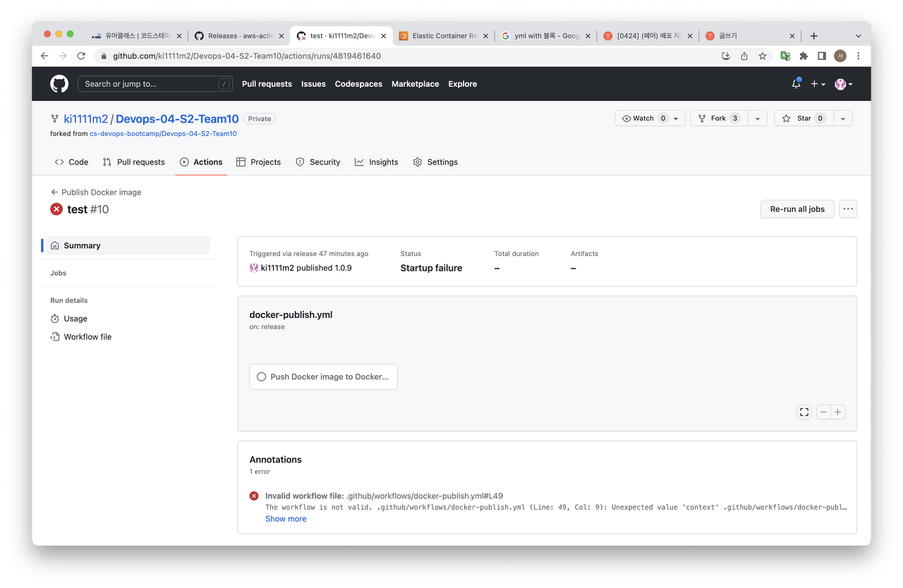Open the extensions puzzle icon
The width and height of the screenshot is (903, 588).
pos(804,56)
